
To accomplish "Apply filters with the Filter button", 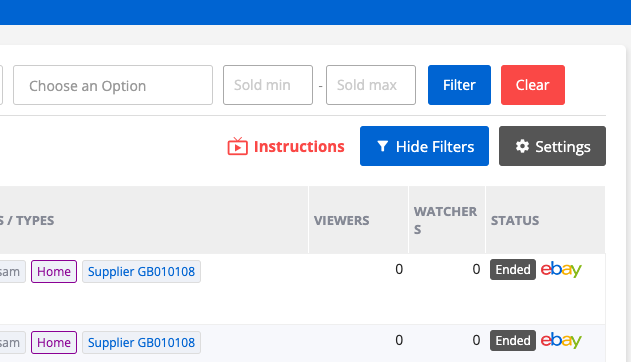I will [x=459, y=85].
